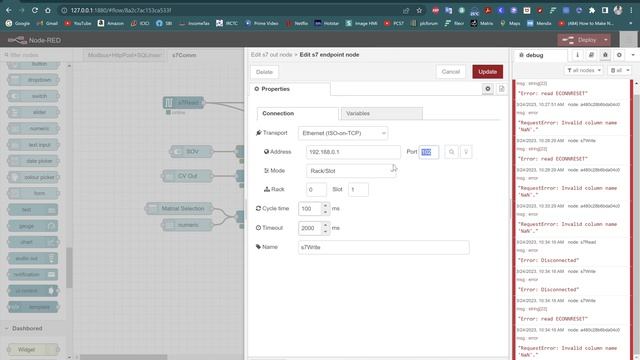The image size is (640, 360).
Task: Click the Update button
Action: point(487,71)
